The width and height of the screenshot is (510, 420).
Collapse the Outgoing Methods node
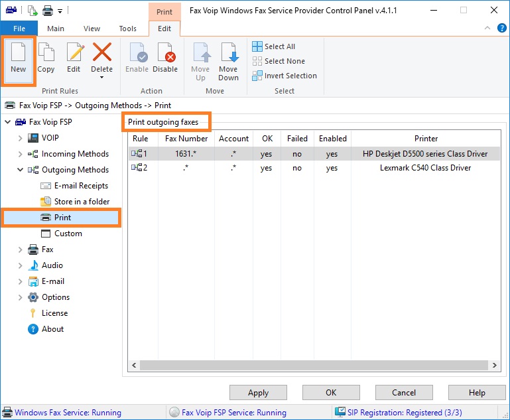[x=20, y=170]
